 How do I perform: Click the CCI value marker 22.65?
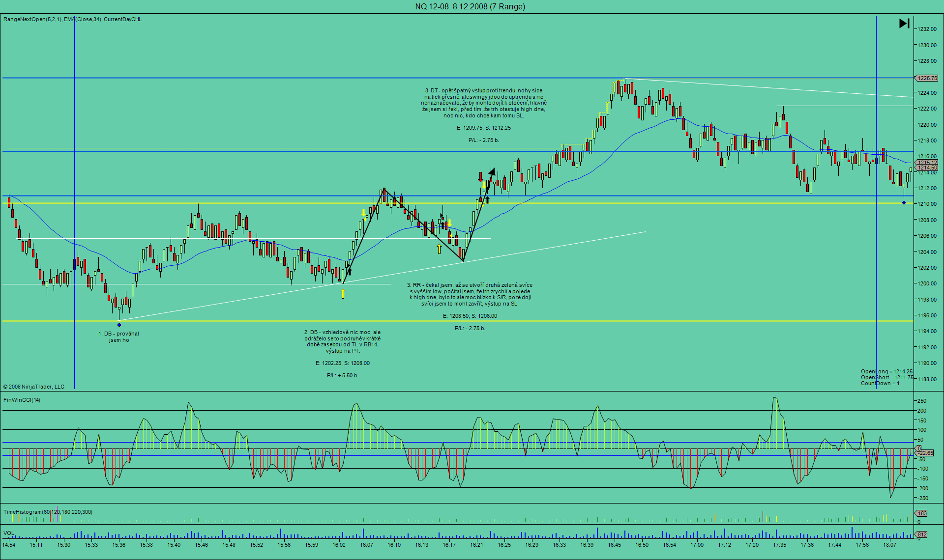coord(926,453)
